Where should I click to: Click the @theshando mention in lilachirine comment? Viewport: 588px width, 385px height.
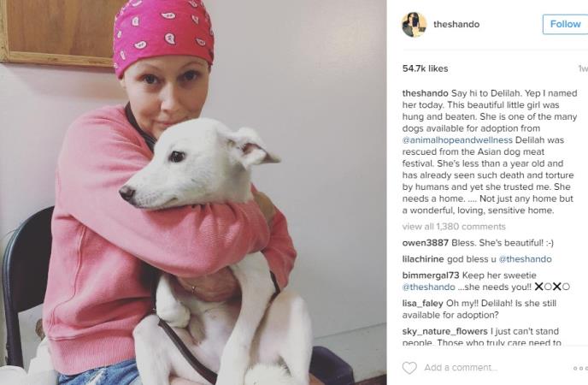[x=525, y=259]
